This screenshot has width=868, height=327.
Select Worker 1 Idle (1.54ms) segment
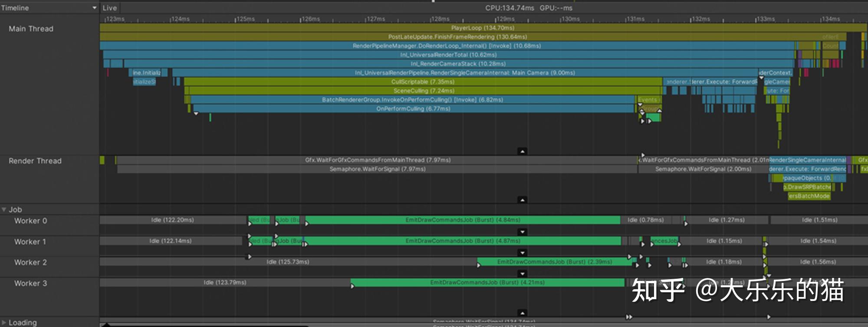click(x=818, y=241)
